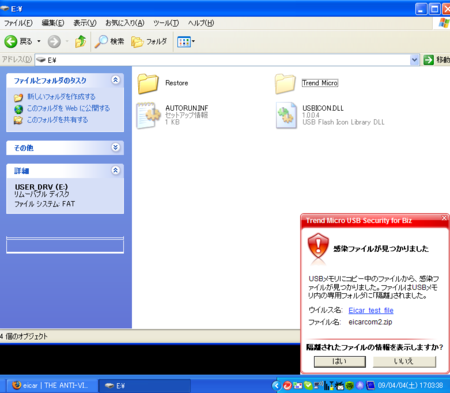Open the address bar dropdown

pos(414,60)
